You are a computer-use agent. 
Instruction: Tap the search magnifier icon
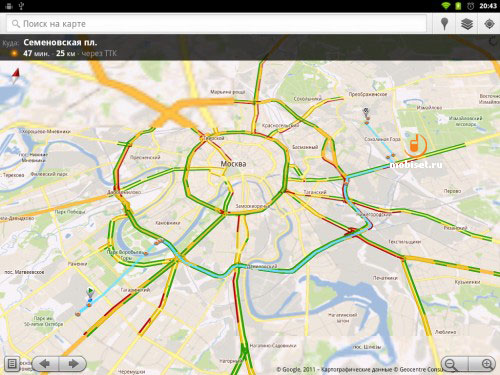coord(15,24)
